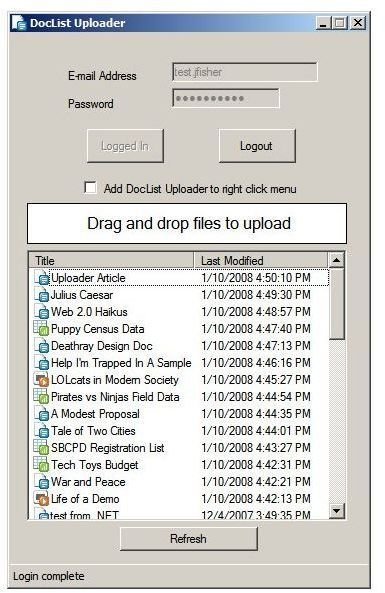
Task: Select the War and Peace entry
Action: [88, 482]
